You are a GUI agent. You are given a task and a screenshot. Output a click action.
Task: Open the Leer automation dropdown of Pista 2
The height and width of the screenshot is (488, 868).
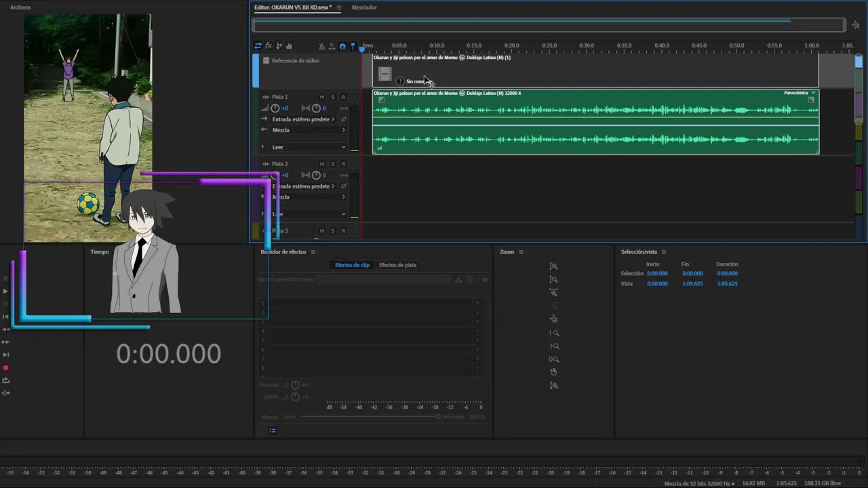pos(309,214)
